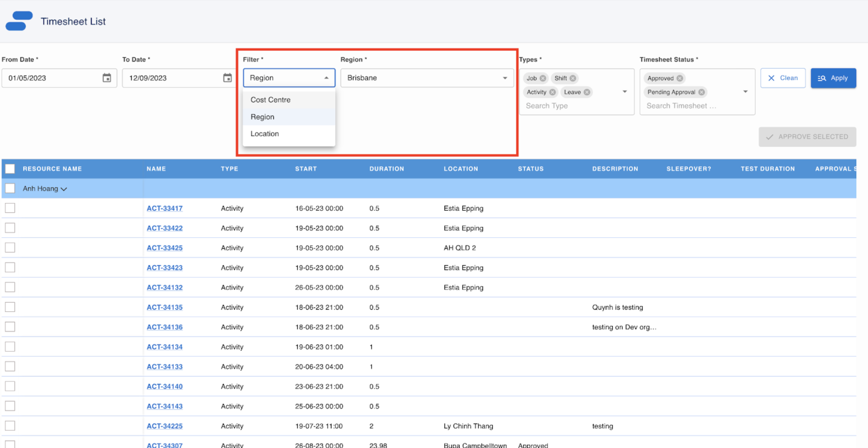
Task: Select the checkbox for row ACT-34135
Action: pyautogui.click(x=10, y=307)
